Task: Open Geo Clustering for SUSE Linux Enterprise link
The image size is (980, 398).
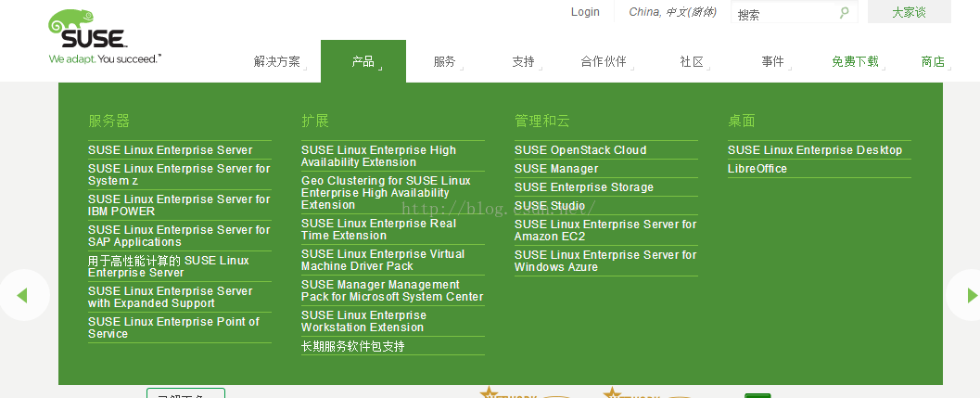Action: coord(386,193)
